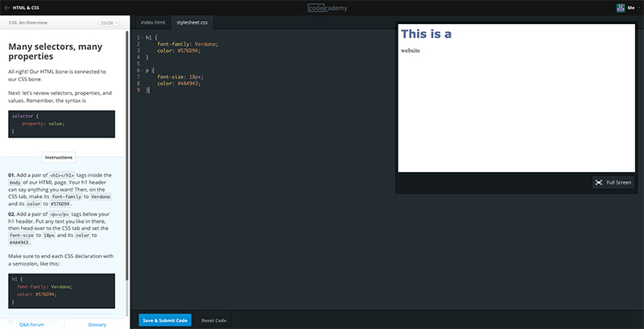Select the stylesheet.css tab
Image resolution: width=644 pixels, height=329 pixels.
pos(193,23)
